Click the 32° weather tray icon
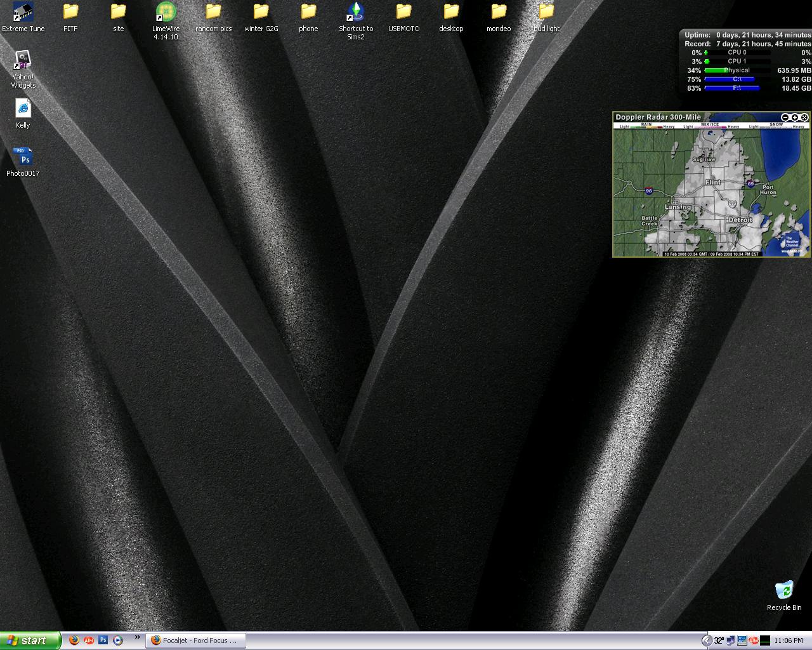Viewport: 812px width, 650px height. click(x=719, y=640)
